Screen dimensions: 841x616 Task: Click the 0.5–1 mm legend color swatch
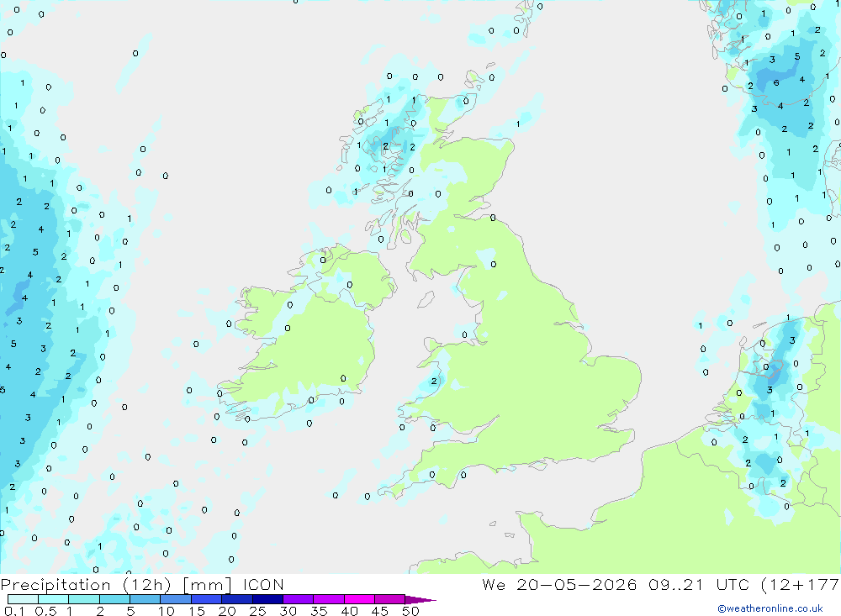coord(54,599)
